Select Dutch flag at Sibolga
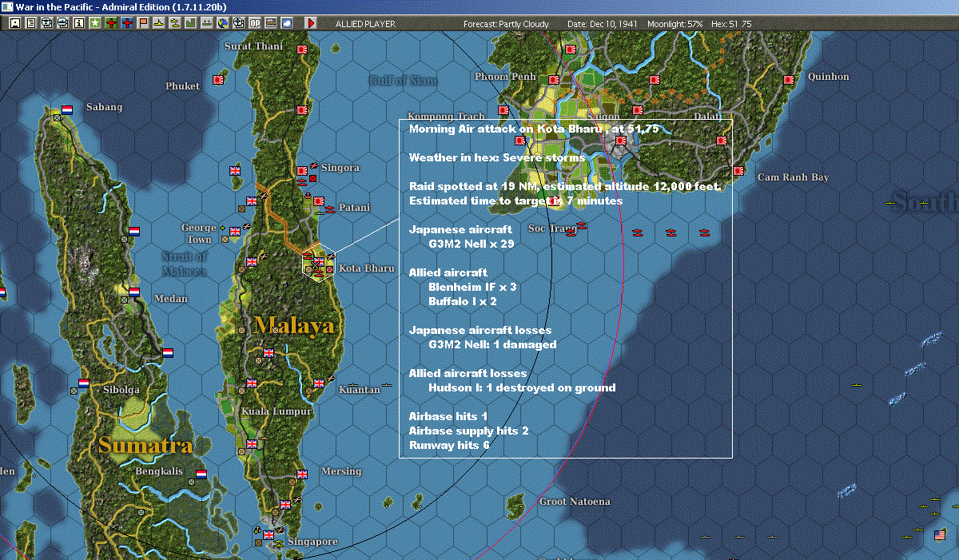The width and height of the screenshot is (959, 560). (x=85, y=383)
